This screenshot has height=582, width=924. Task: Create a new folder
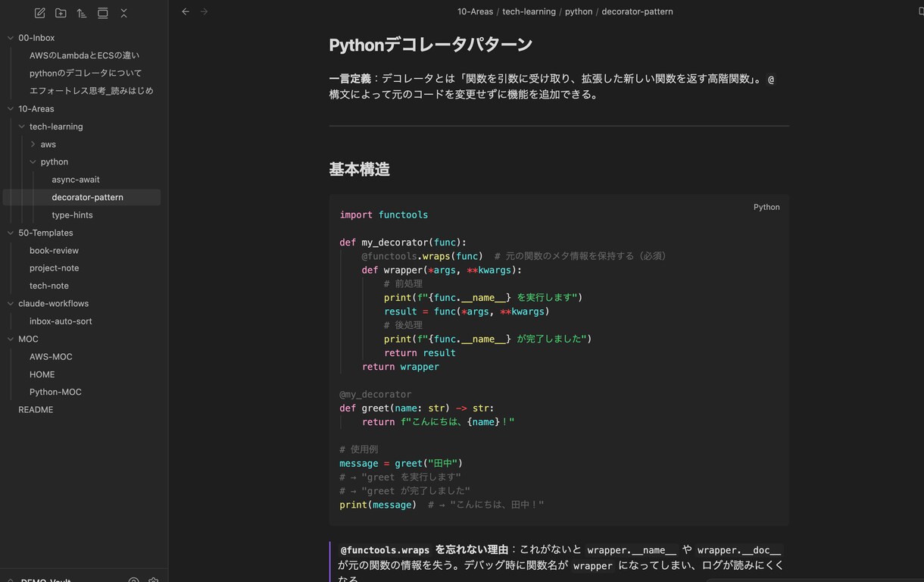pos(61,13)
